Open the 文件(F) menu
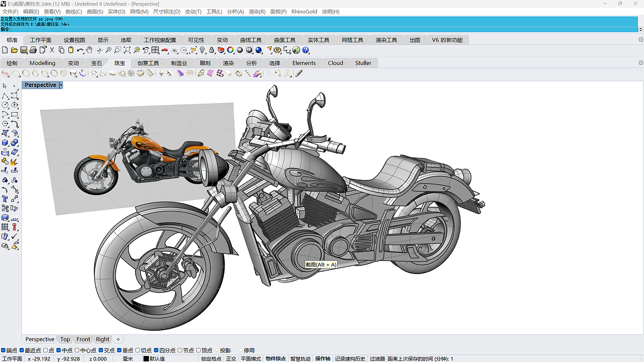 click(x=11, y=12)
